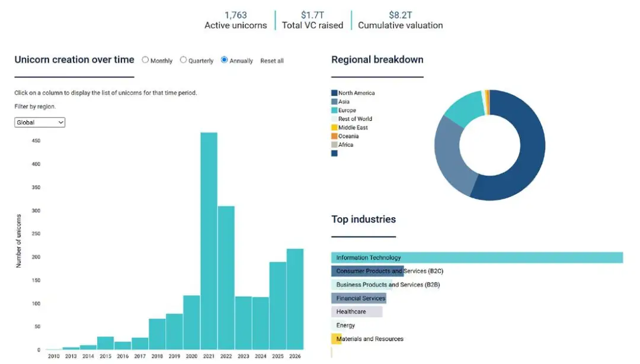640x364 pixels.
Task: Click the Africa legend swatch
Action: click(334, 144)
